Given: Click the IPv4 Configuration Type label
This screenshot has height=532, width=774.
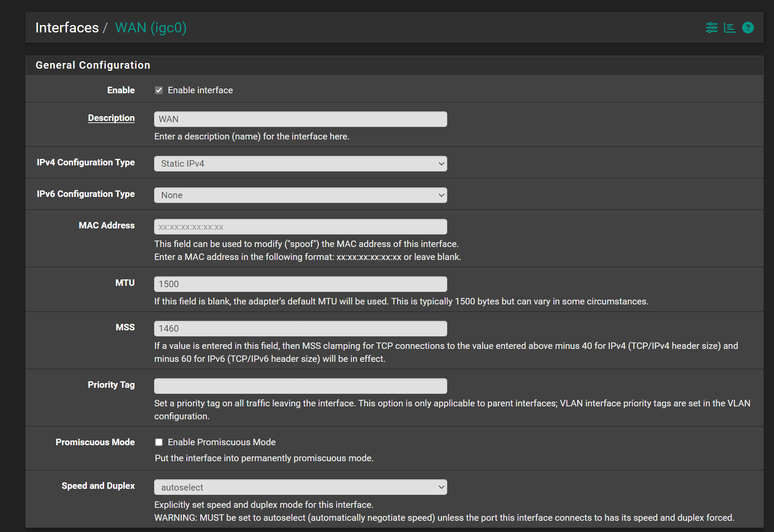Looking at the screenshot, I should (x=85, y=162).
